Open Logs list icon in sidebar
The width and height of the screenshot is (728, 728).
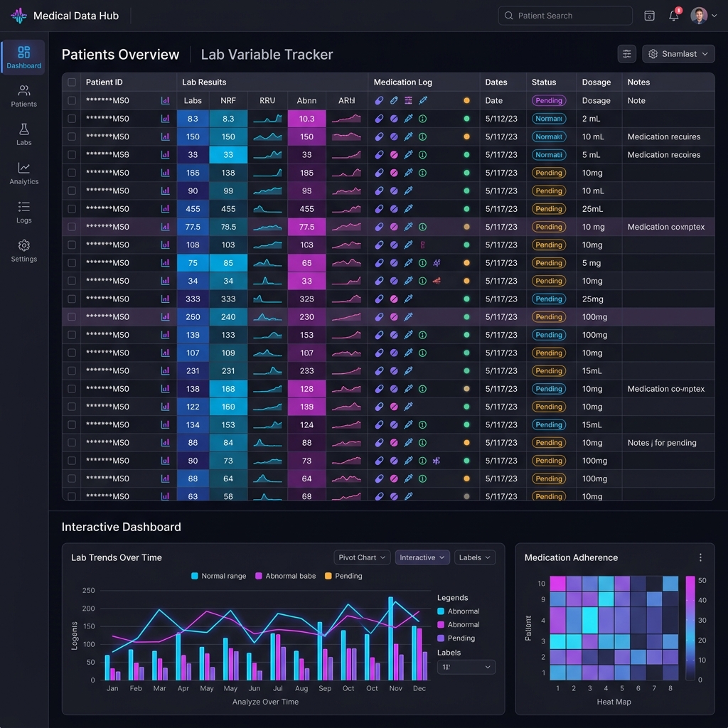pos(24,212)
